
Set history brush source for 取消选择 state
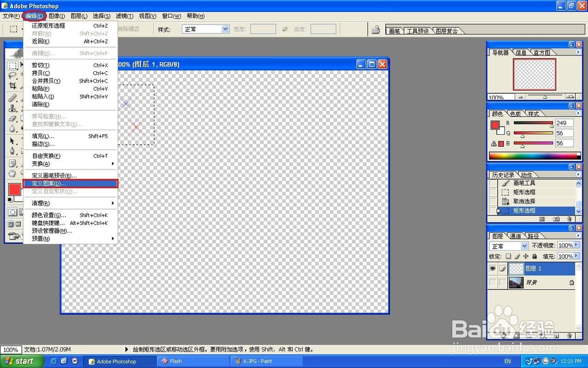pos(492,201)
